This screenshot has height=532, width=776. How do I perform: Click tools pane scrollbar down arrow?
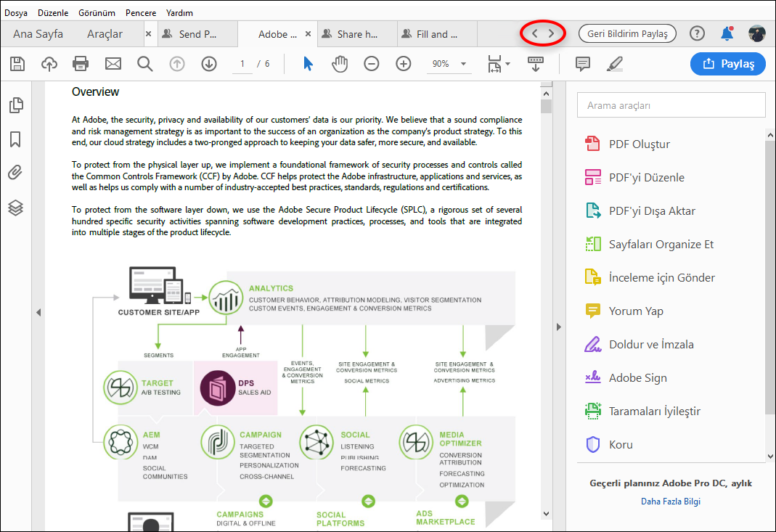coord(770,457)
